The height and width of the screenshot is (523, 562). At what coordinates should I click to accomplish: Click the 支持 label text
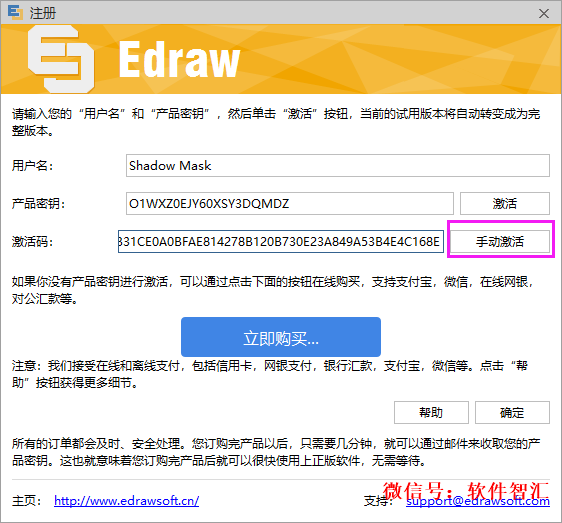click(x=378, y=501)
